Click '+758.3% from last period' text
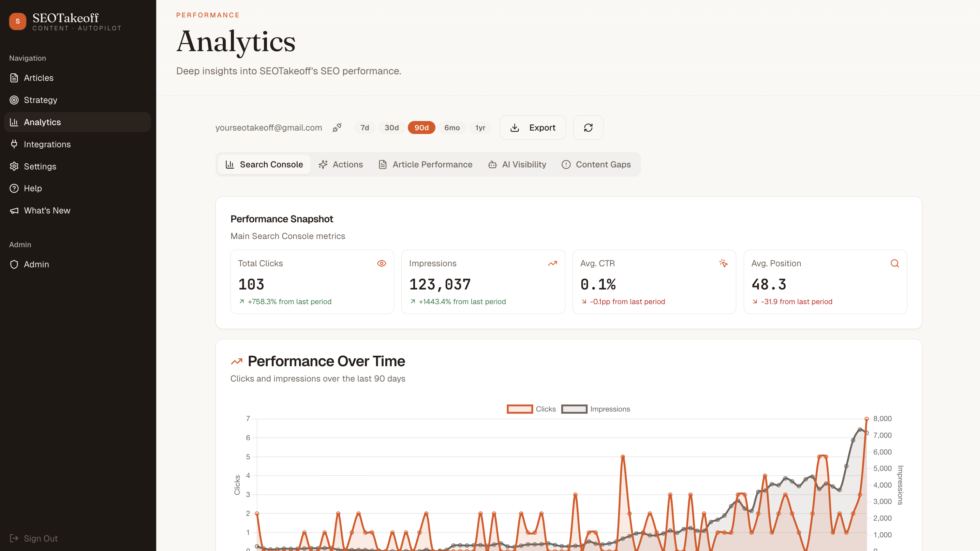This screenshot has height=551, width=980. (x=289, y=301)
